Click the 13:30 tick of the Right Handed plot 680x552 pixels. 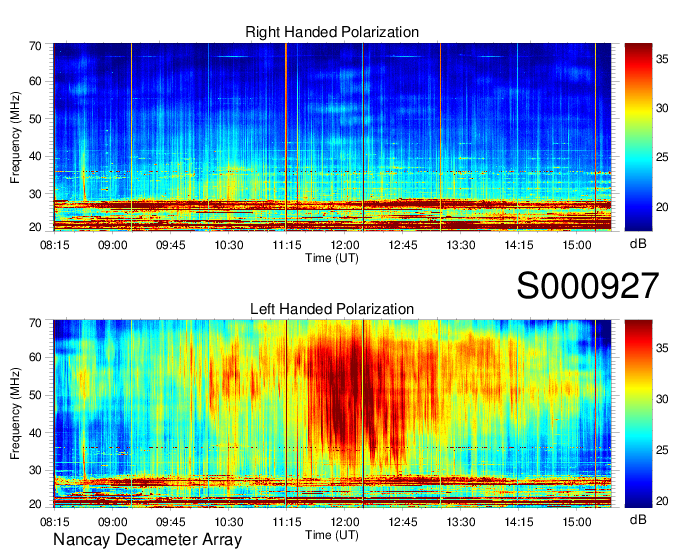click(461, 245)
